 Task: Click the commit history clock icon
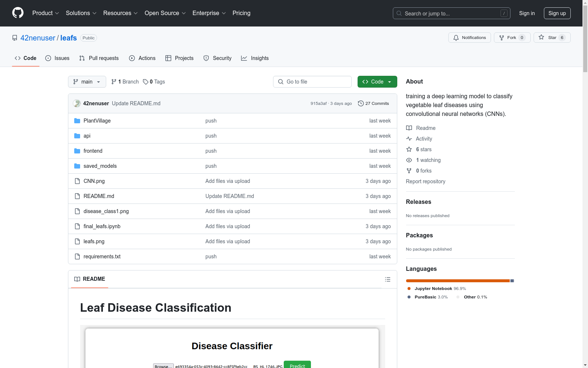(361, 103)
